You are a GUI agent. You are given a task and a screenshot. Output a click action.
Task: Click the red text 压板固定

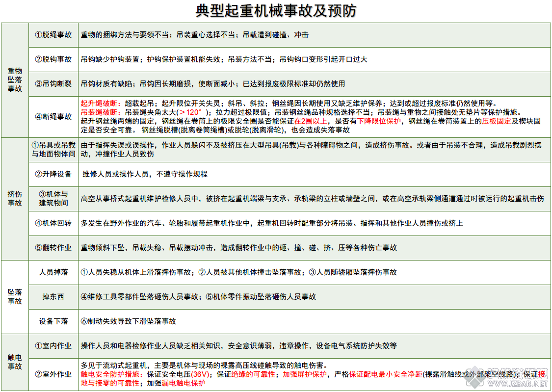tap(497, 121)
